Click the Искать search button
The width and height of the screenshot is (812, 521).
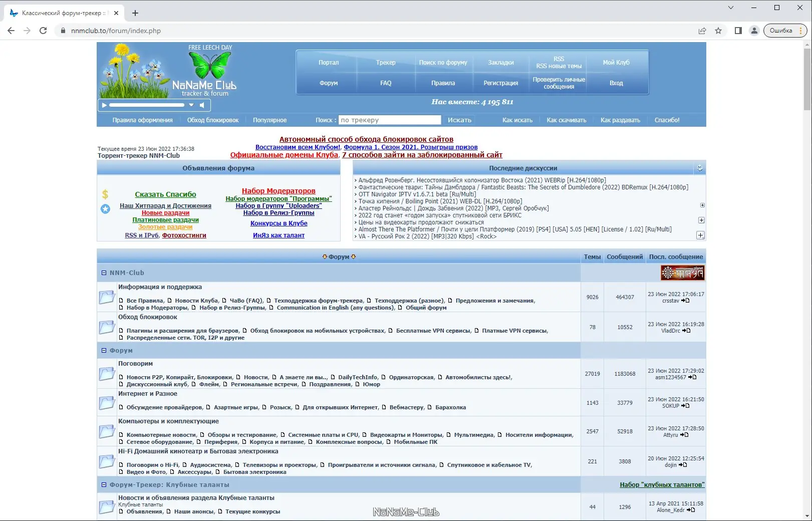(x=459, y=120)
